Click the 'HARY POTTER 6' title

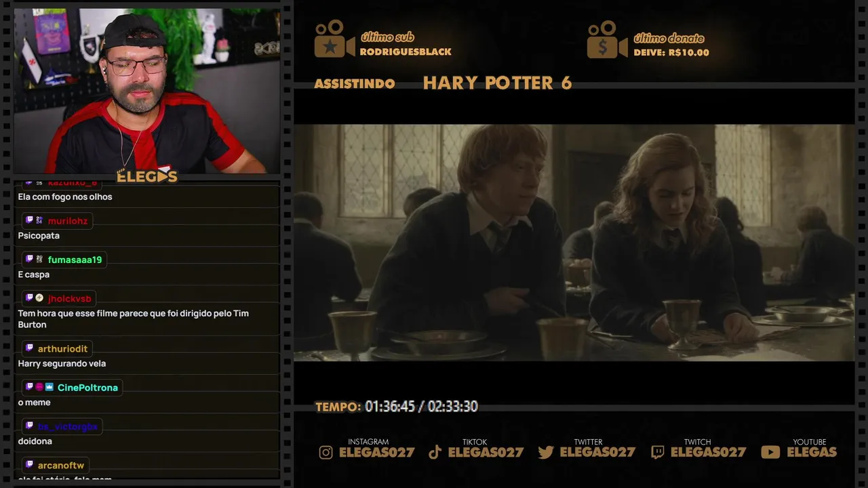pyautogui.click(x=497, y=83)
